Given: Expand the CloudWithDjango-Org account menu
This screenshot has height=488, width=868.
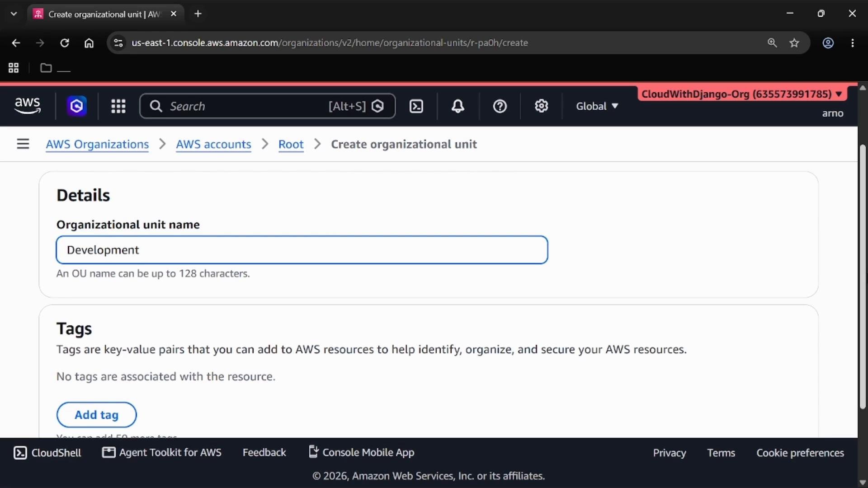Looking at the screenshot, I should [x=742, y=94].
